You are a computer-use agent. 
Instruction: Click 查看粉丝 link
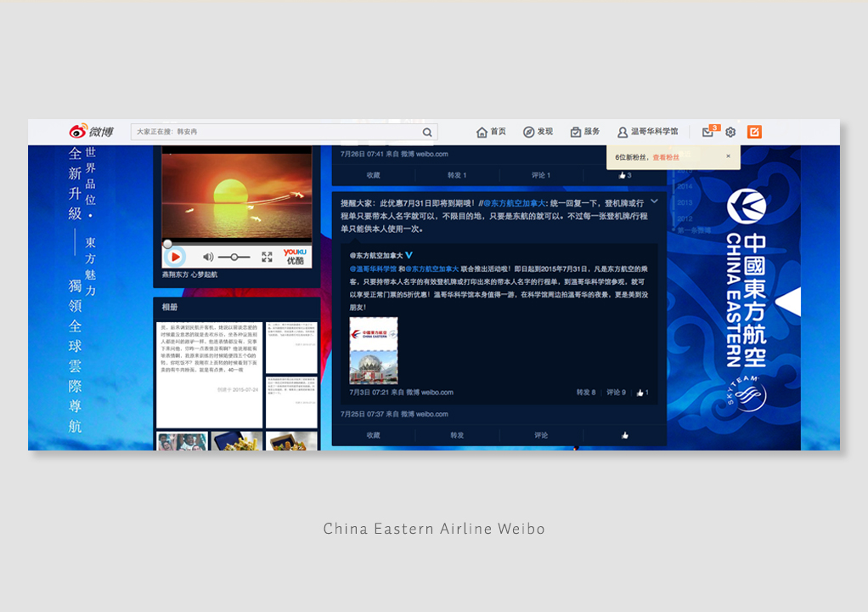666,157
